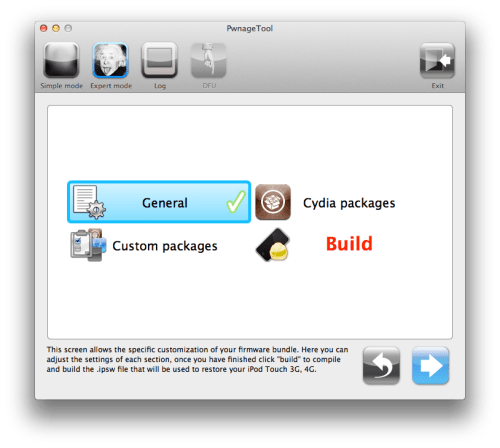500x448 pixels.
Task: Go back with the curved arrow button
Action: point(381,366)
